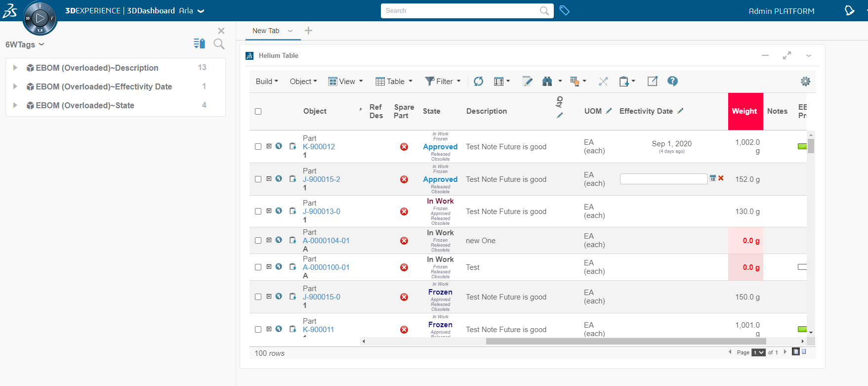Viewport: 868px width, 386px height.
Task: Open the table settings gear
Action: [x=805, y=82]
